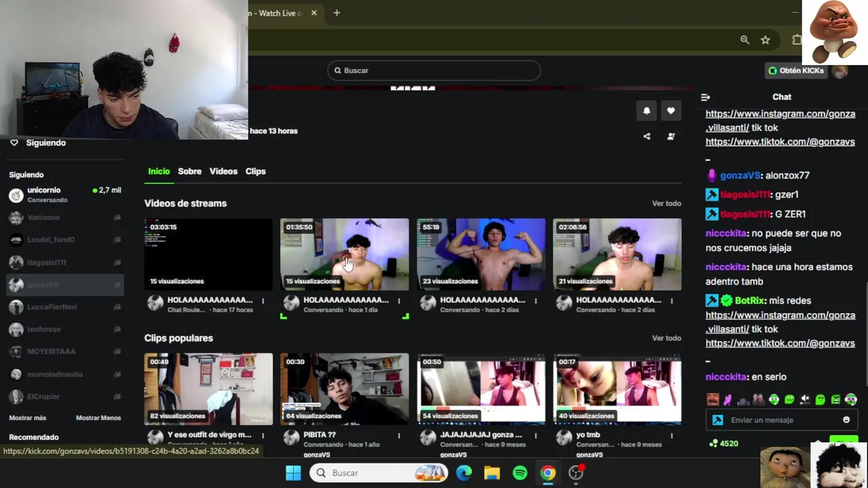Open the emoji picker in the message box
868x488 pixels.
(x=846, y=420)
